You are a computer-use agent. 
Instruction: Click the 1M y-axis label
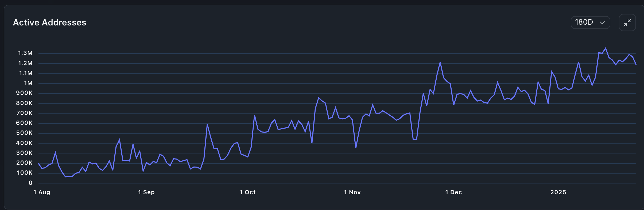pos(28,83)
